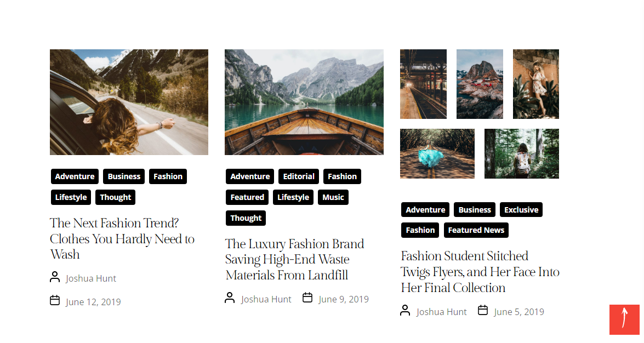Click the calendar icon beside June 5, 2019
The image size is (644, 343).
click(x=483, y=310)
